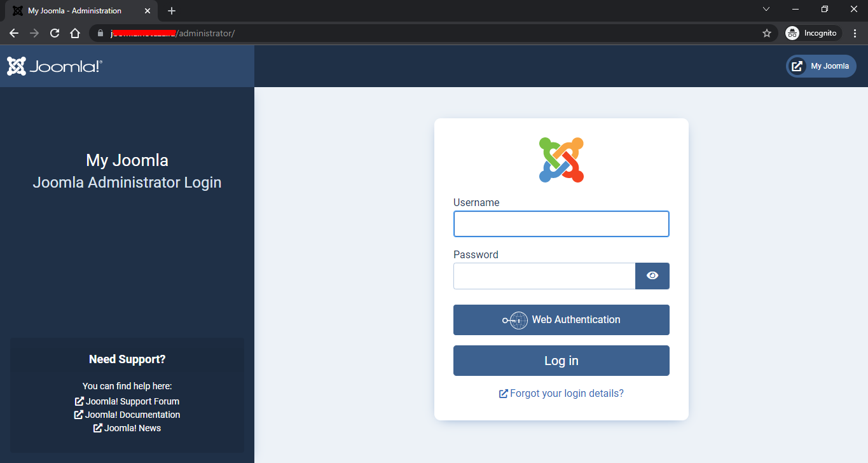The height and width of the screenshot is (463, 868).
Task: Click the My Joomla sidebar title
Action: (x=127, y=160)
